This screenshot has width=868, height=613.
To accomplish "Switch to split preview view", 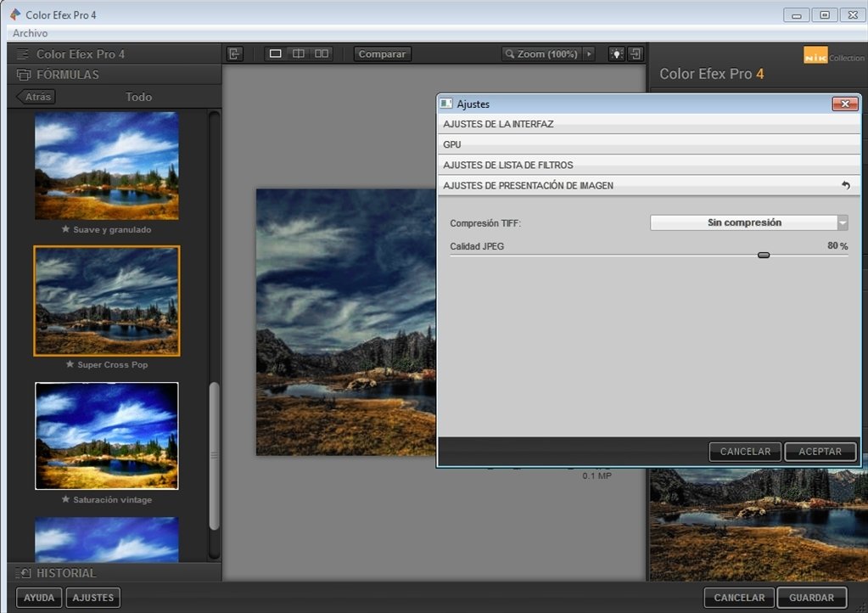I will (x=299, y=53).
